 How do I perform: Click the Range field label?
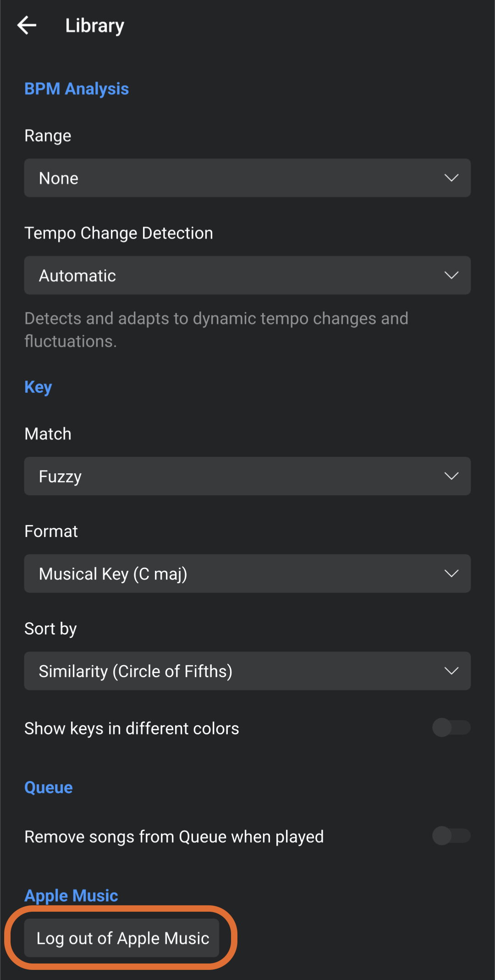coord(48,136)
